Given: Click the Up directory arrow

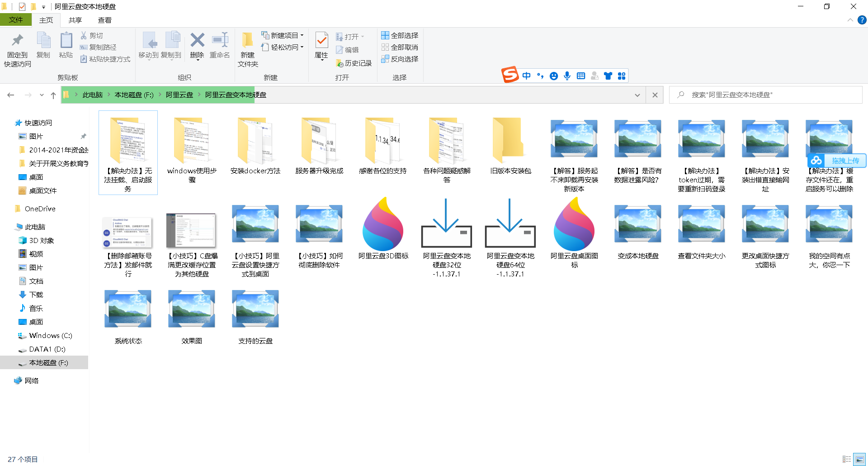Looking at the screenshot, I should (53, 95).
